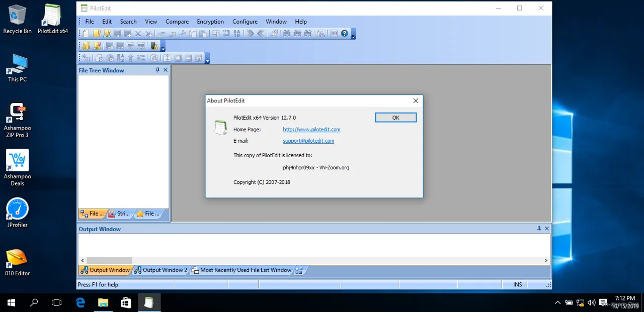Open the Configure menu
Image resolution: width=644 pixels, height=312 pixels.
[245, 22]
